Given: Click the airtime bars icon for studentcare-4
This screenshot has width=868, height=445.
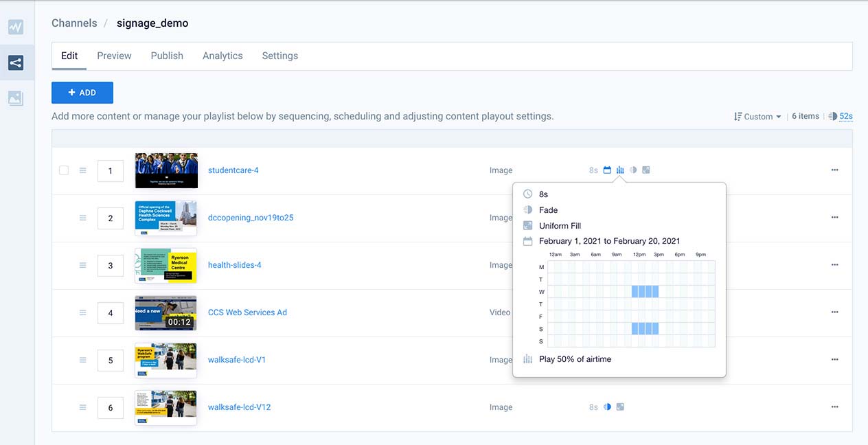Looking at the screenshot, I should point(620,170).
